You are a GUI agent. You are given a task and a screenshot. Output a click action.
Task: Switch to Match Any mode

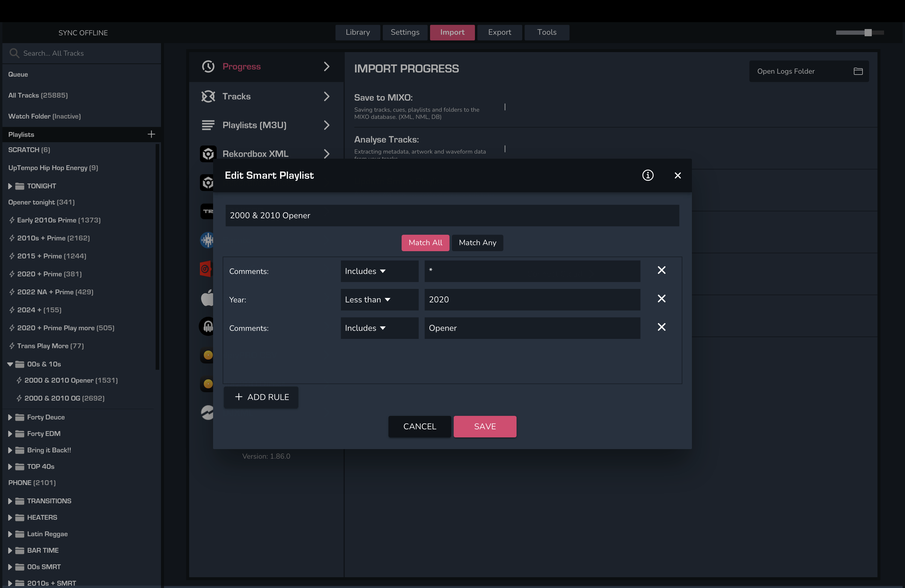point(477,243)
